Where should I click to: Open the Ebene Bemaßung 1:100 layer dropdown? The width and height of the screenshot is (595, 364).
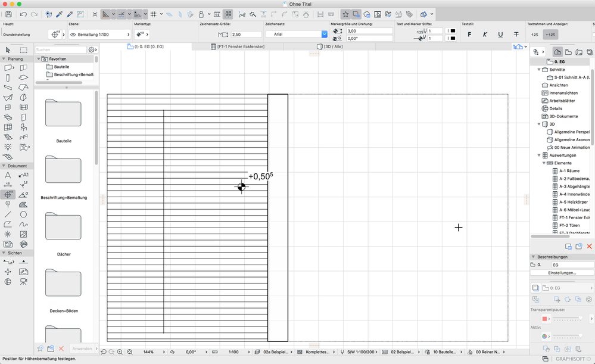click(x=100, y=35)
